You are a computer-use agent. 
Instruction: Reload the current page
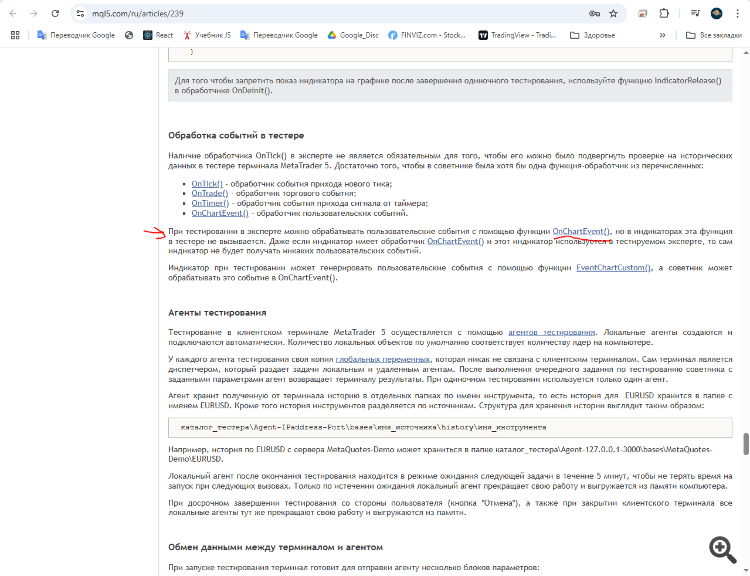coord(55,13)
